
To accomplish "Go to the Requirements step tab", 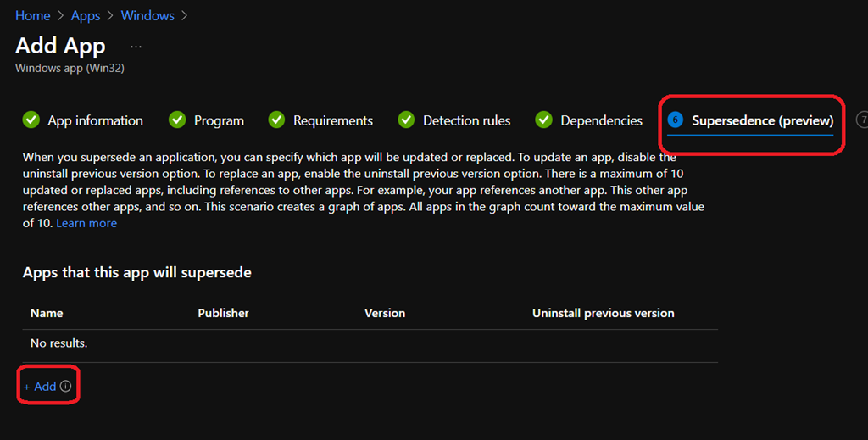I will [332, 120].
